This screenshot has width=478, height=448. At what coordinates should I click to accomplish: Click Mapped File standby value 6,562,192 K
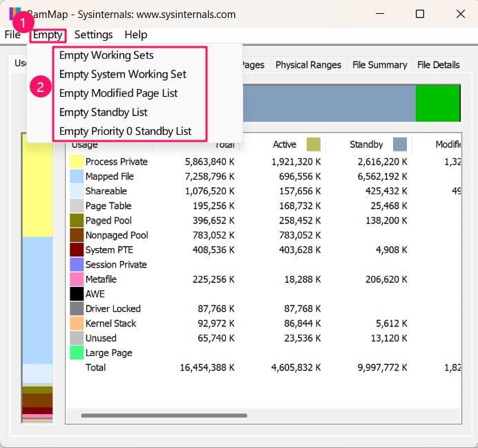[382, 176]
